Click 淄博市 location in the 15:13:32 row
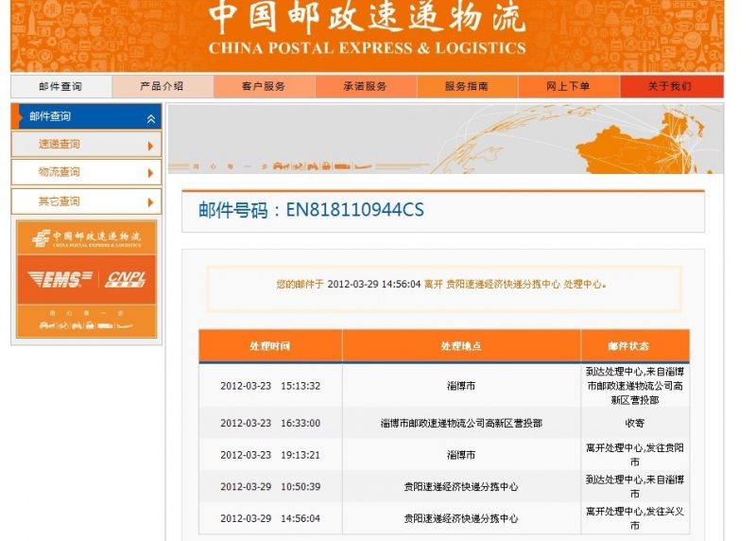 tap(461, 386)
